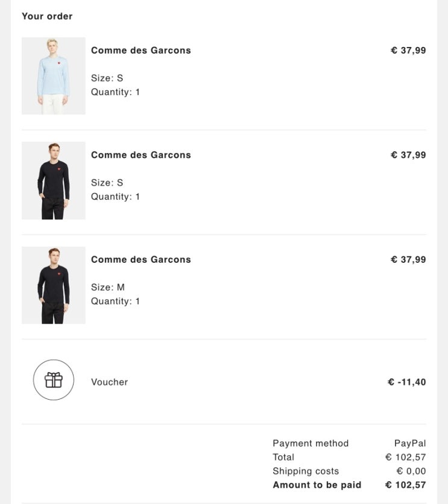Click the Quantity: 1 text of the blue shirt

pyautogui.click(x=115, y=92)
